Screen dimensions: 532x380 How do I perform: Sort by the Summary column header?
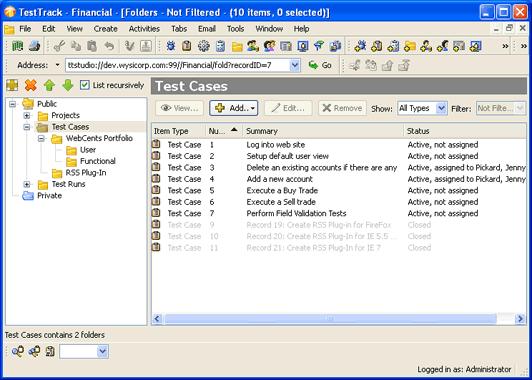tap(323, 131)
